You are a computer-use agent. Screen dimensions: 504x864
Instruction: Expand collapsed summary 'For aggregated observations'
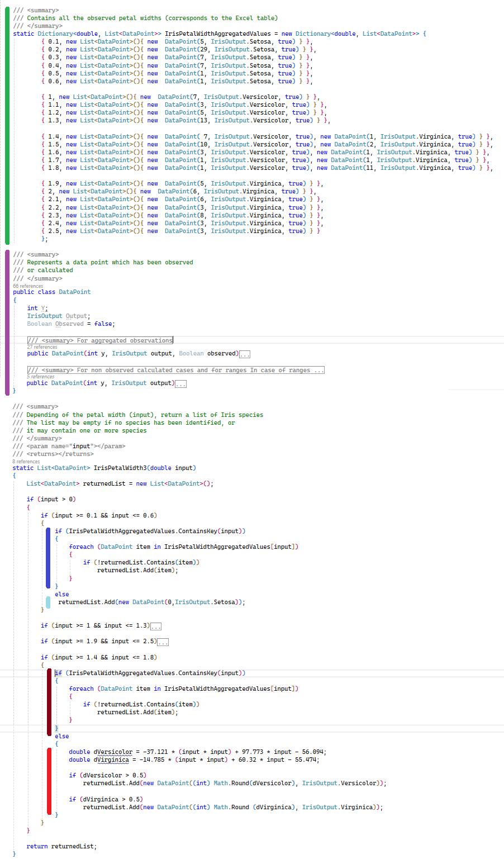[100, 340]
